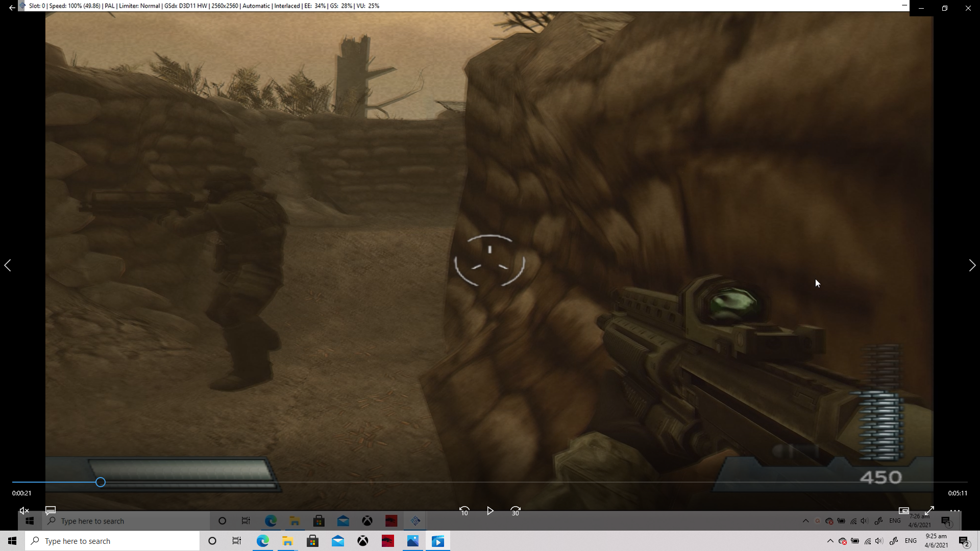The image size is (980, 551).
Task: Switch the player to mini view
Action: [904, 511]
